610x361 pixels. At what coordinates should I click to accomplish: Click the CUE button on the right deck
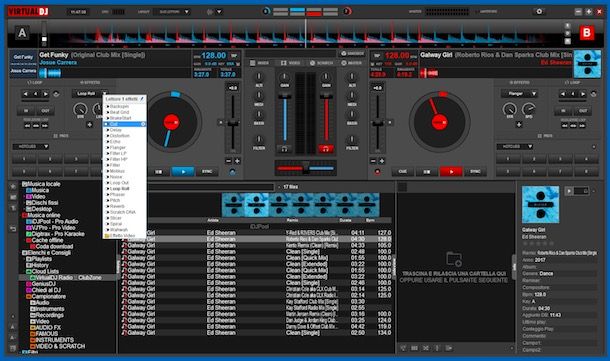(x=403, y=172)
